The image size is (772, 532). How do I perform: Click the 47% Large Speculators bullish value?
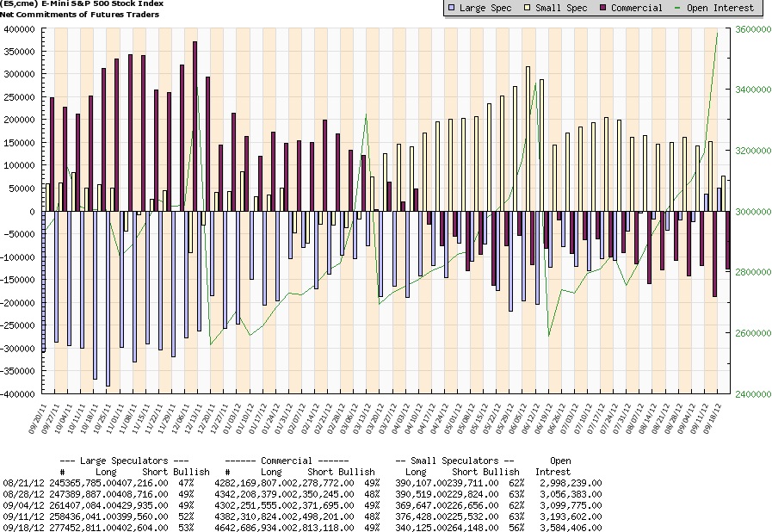(186, 483)
